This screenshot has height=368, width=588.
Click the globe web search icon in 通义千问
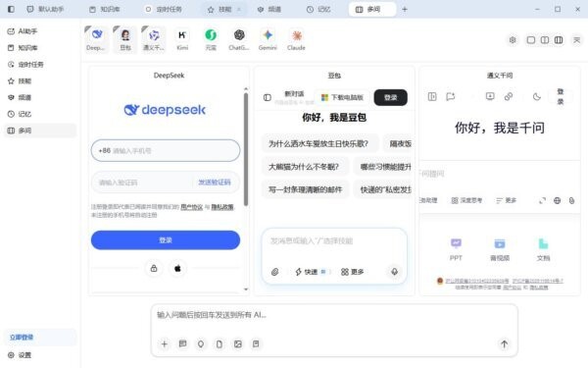point(558,201)
